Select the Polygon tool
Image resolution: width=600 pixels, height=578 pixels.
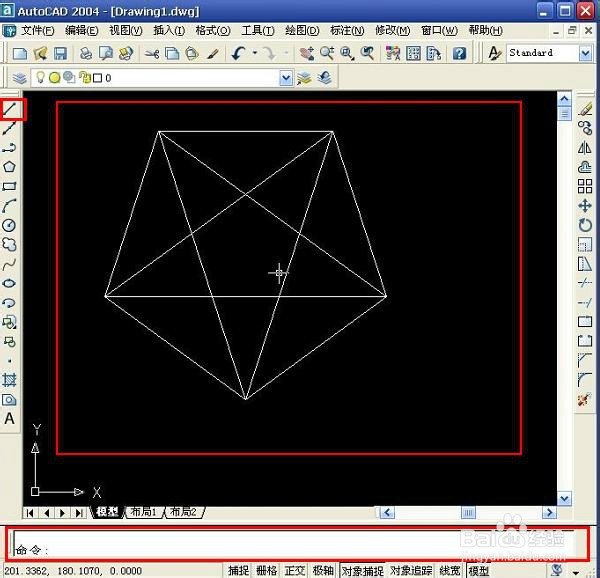pos(10,167)
